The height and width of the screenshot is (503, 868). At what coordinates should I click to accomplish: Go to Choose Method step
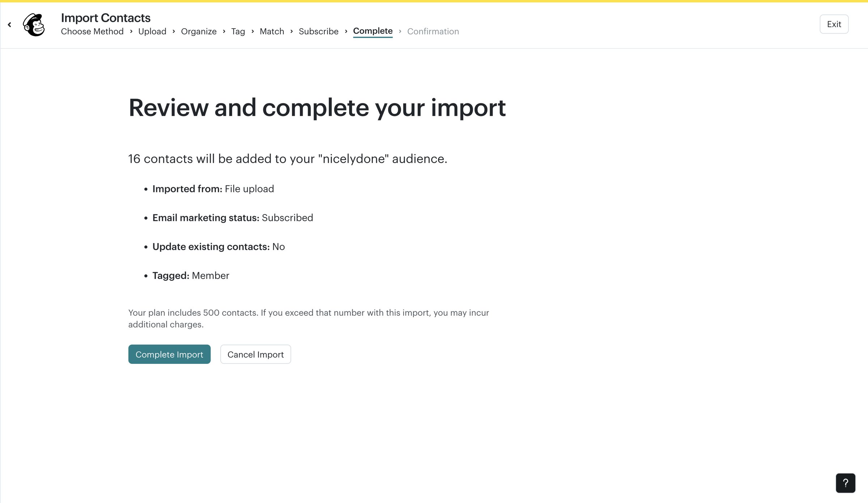point(92,31)
